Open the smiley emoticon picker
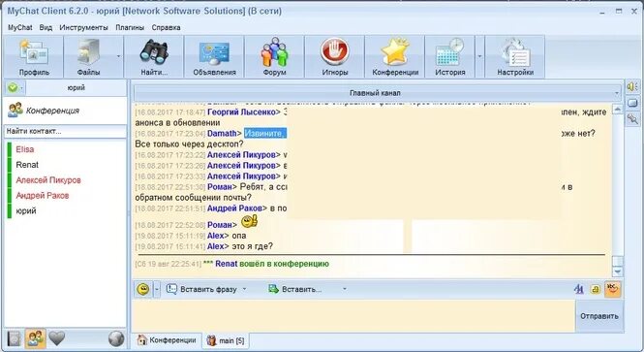This screenshot has width=644, height=352. tap(143, 289)
